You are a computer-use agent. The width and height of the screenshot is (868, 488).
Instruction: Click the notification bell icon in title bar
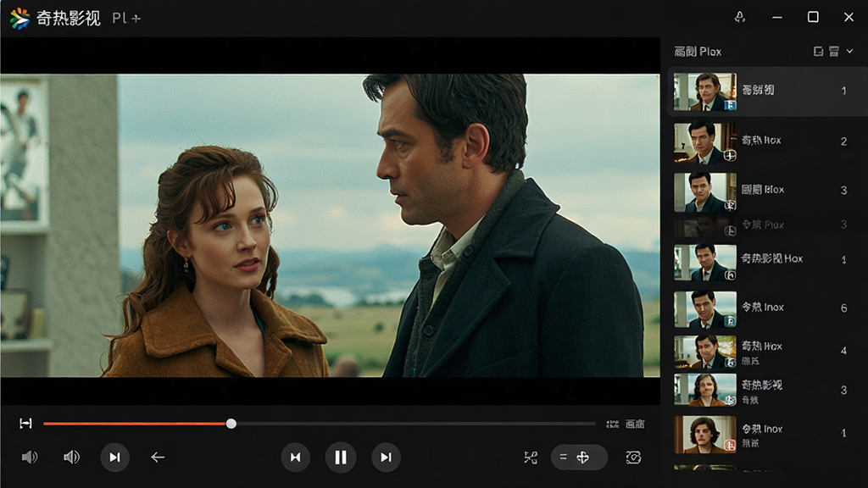739,17
